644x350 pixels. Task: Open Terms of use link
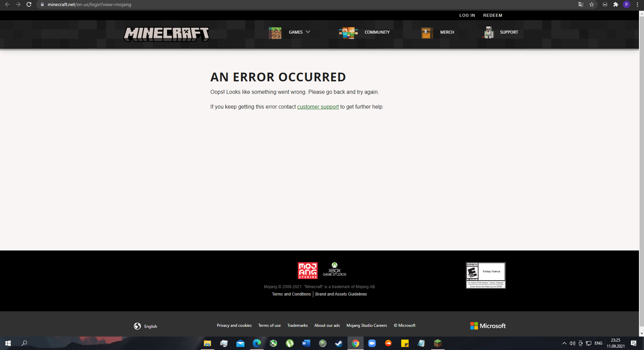(x=269, y=325)
